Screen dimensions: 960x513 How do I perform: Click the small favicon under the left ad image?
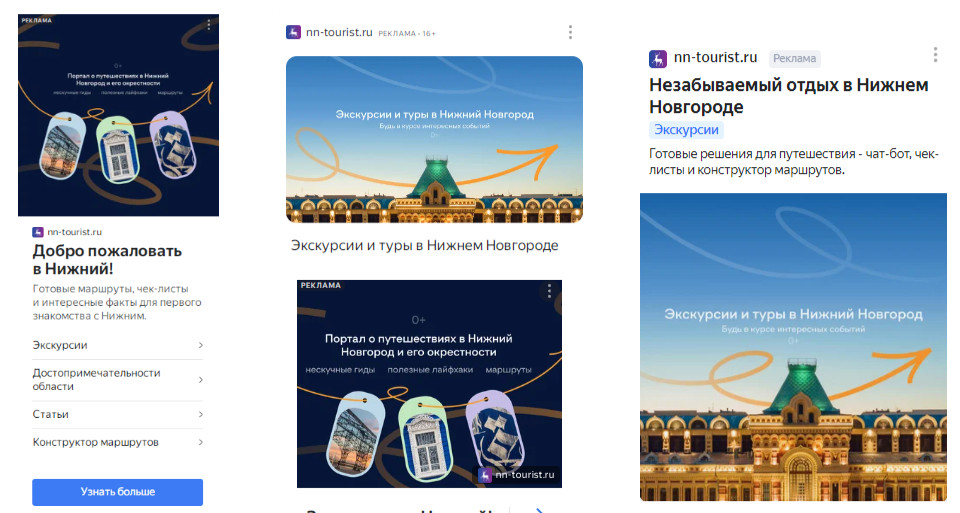[x=38, y=232]
